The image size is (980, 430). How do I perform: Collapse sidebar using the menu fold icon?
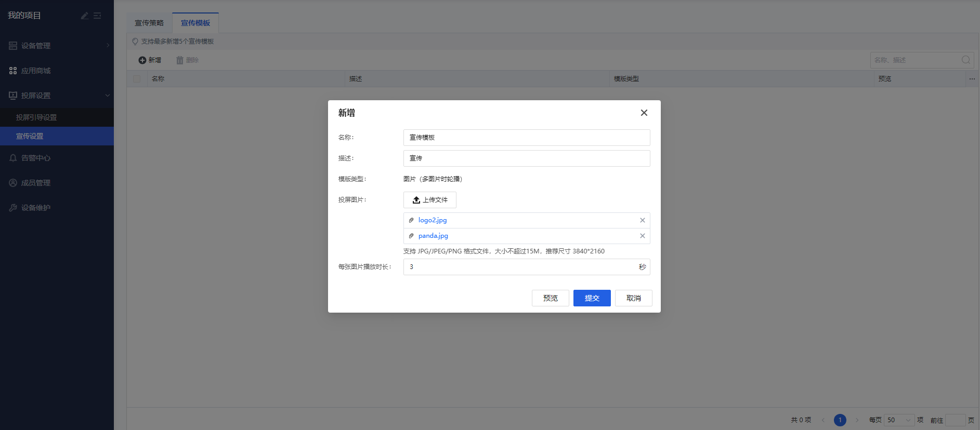coord(97,16)
